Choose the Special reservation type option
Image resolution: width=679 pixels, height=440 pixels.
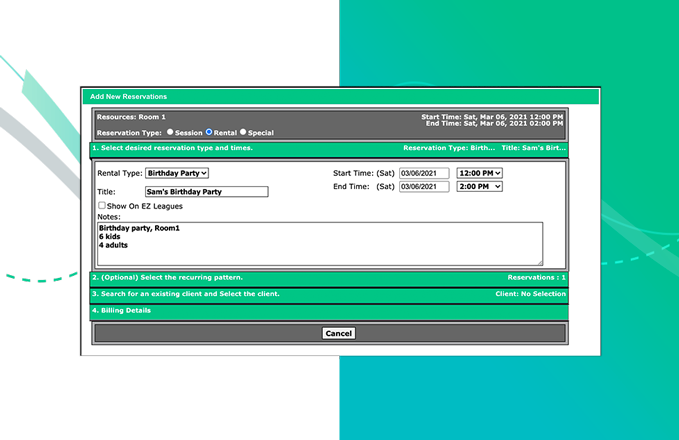(x=243, y=132)
